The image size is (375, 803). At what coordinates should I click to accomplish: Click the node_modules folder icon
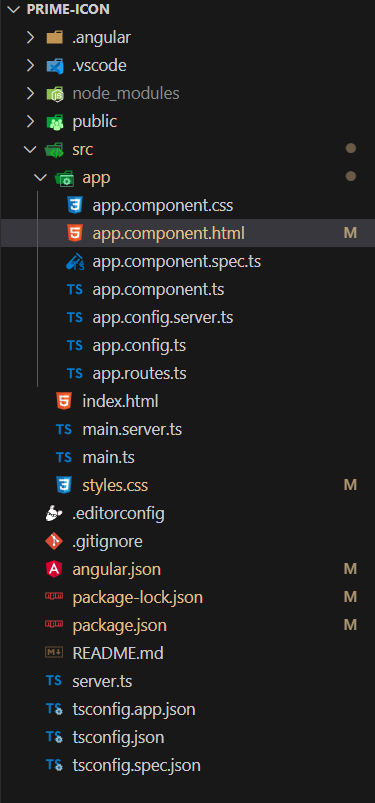coord(54,94)
